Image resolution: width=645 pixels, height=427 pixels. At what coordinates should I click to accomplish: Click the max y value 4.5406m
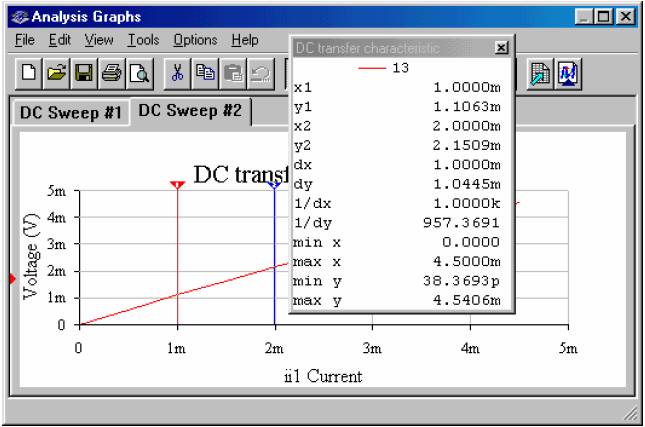[467, 300]
